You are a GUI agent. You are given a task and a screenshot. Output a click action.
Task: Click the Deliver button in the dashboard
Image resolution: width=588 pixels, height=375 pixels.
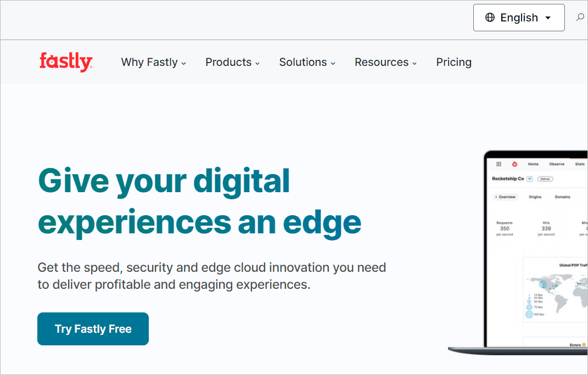pyautogui.click(x=545, y=179)
